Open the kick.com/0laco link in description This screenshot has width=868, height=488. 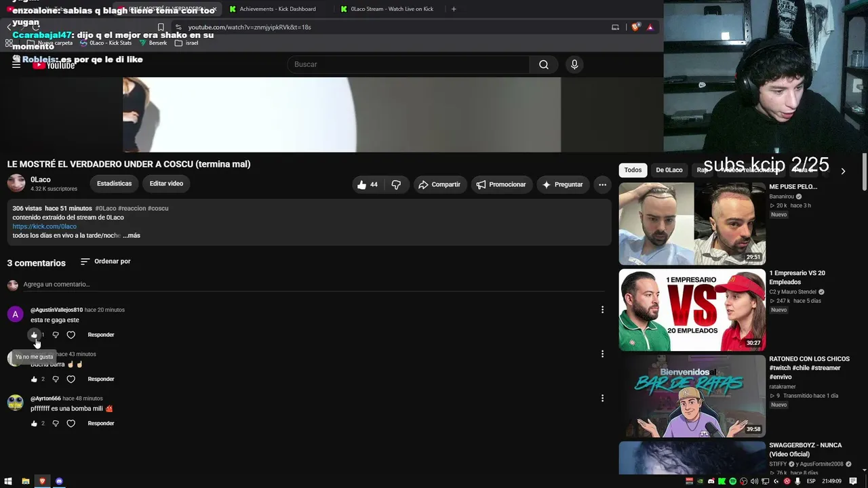44,226
